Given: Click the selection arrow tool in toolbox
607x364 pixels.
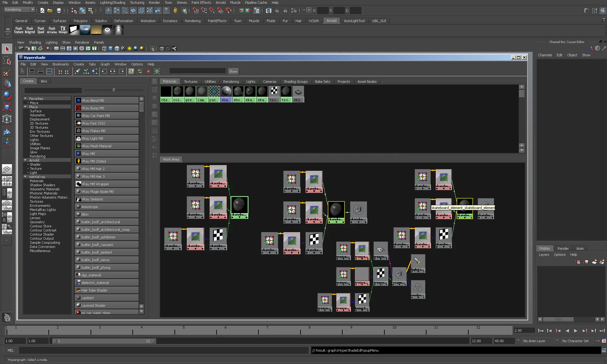Looking at the screenshot, I should [7, 49].
